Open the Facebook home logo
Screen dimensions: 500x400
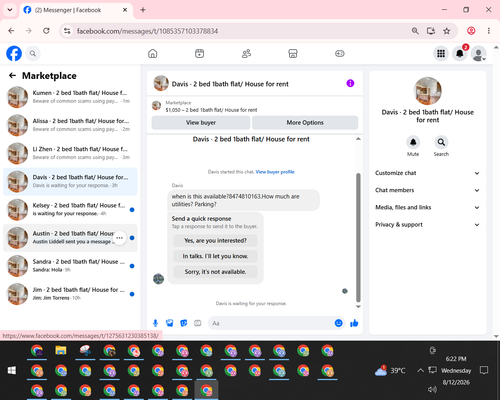[x=14, y=53]
